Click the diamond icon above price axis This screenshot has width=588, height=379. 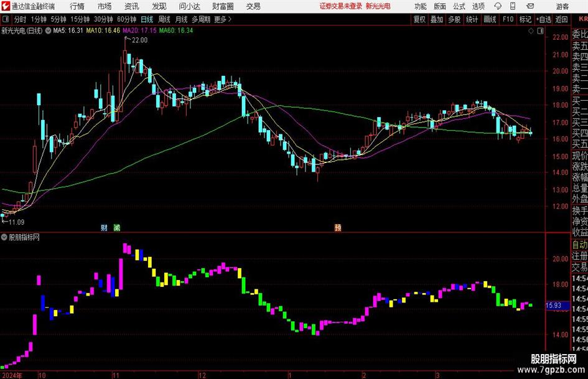tap(531, 31)
